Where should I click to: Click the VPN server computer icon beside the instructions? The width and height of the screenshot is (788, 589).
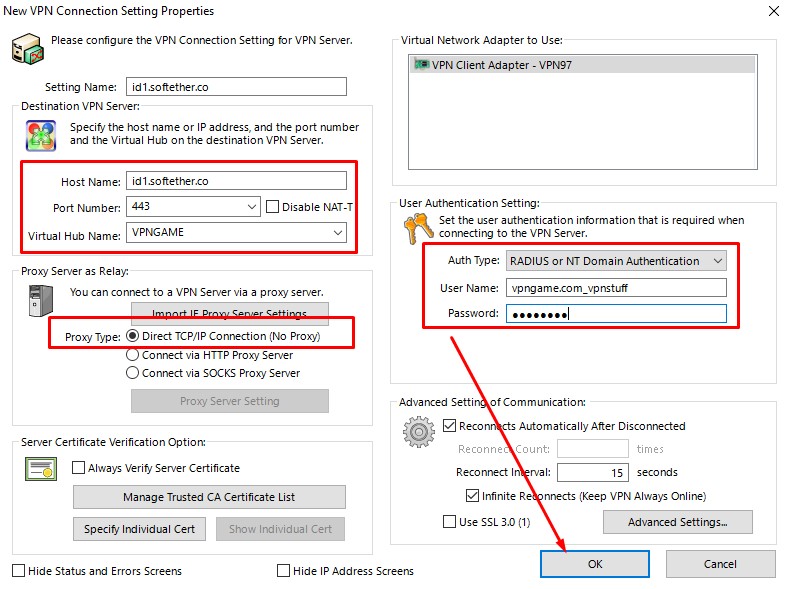(28, 49)
